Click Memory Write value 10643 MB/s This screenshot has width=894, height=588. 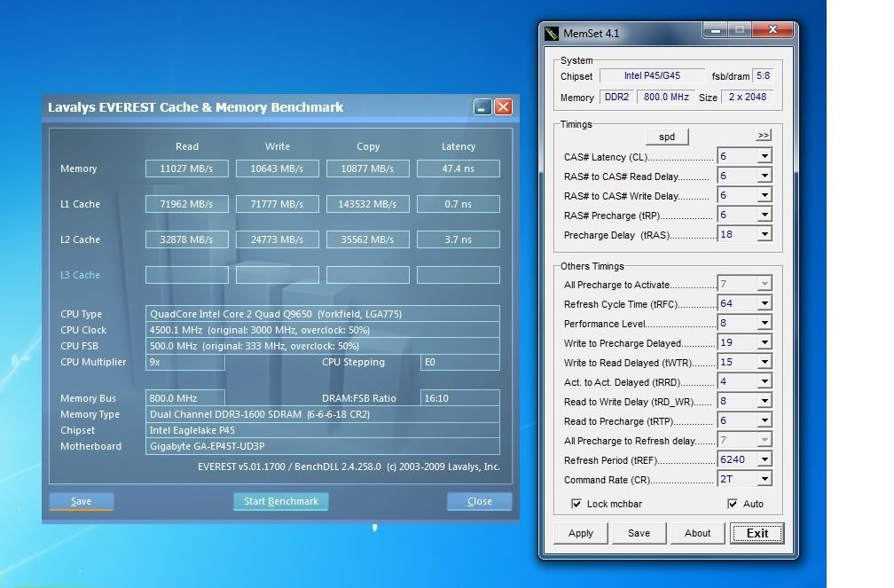point(277,169)
